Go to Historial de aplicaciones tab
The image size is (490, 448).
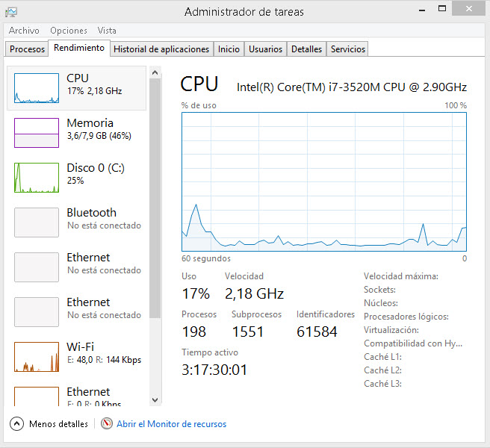(x=161, y=49)
